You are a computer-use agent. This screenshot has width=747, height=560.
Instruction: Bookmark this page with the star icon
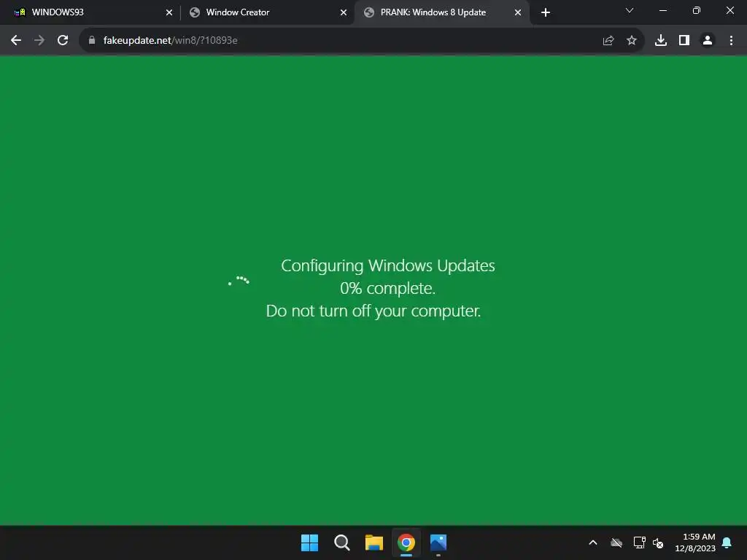point(632,41)
